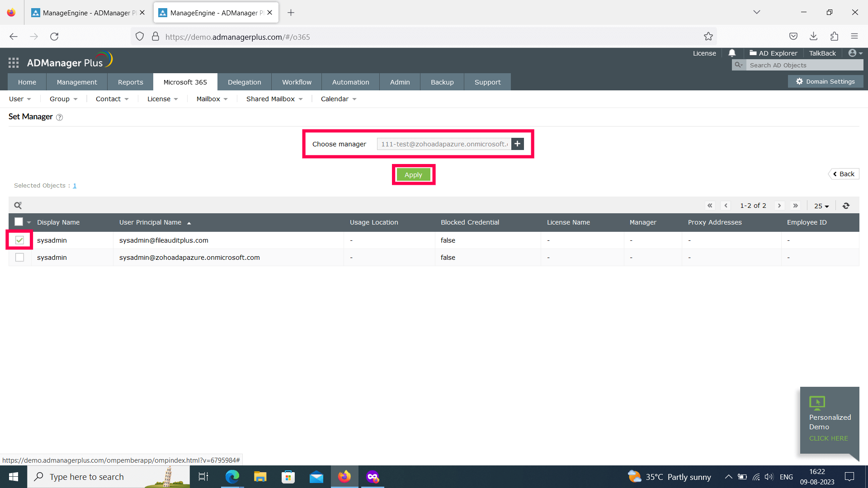Click the notification bell icon
The height and width of the screenshot is (488, 868).
(732, 53)
